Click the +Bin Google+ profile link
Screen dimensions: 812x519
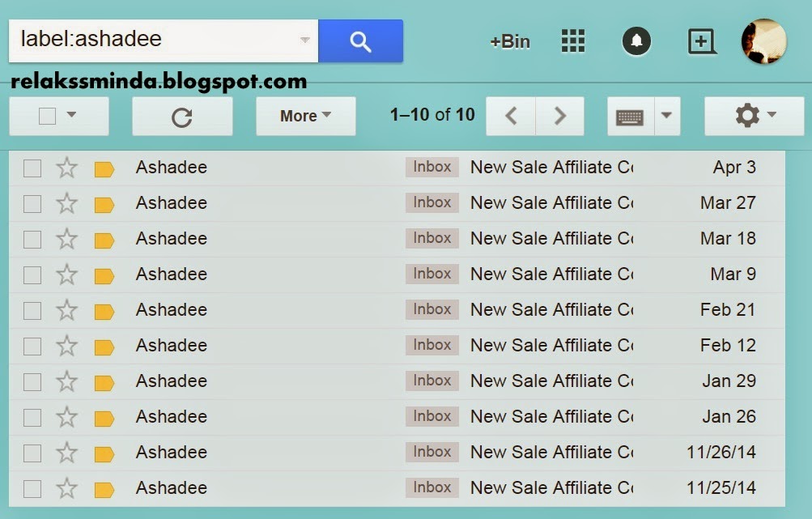pos(510,41)
